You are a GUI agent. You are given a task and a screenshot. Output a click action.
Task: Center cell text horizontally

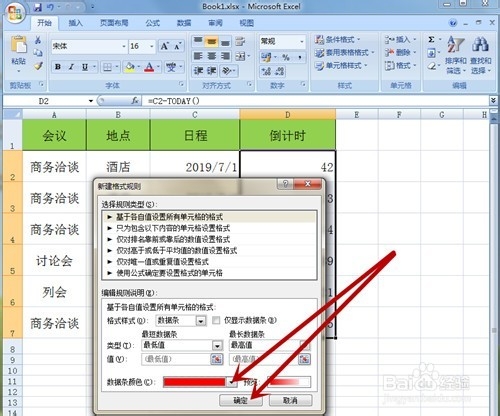pos(212,56)
